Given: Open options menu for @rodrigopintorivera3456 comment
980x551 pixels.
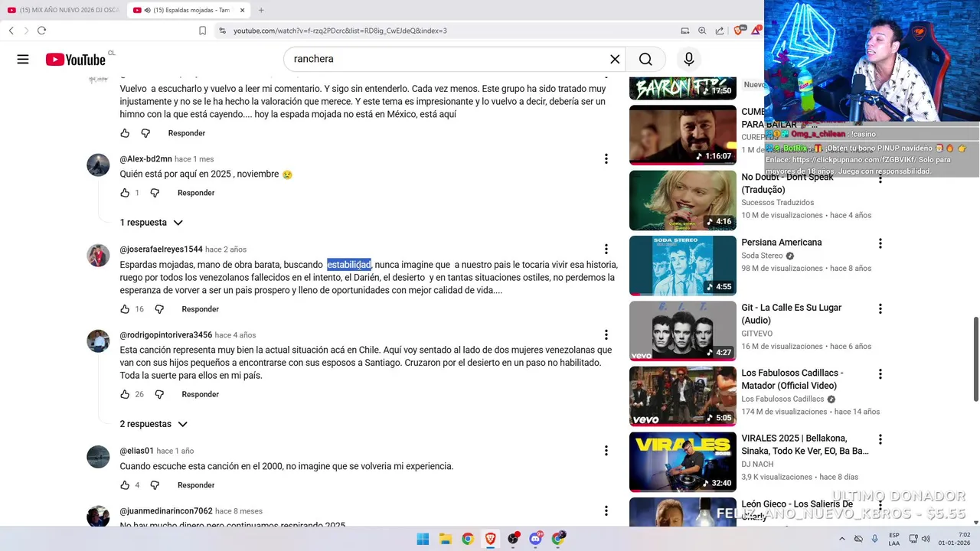Looking at the screenshot, I should (x=606, y=335).
